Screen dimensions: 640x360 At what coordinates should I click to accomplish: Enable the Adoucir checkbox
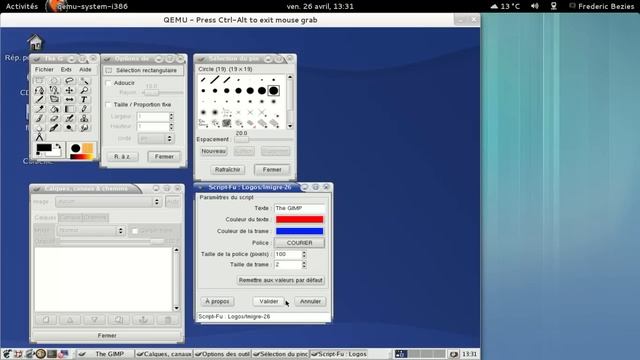coord(109,83)
